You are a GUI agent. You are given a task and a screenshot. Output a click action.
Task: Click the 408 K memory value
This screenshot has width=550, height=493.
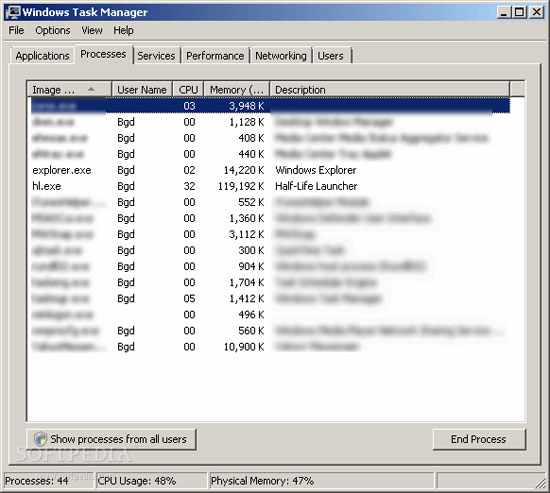[251, 138]
